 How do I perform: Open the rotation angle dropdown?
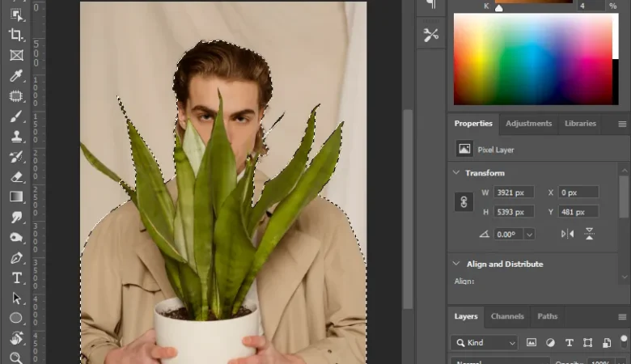[530, 235]
